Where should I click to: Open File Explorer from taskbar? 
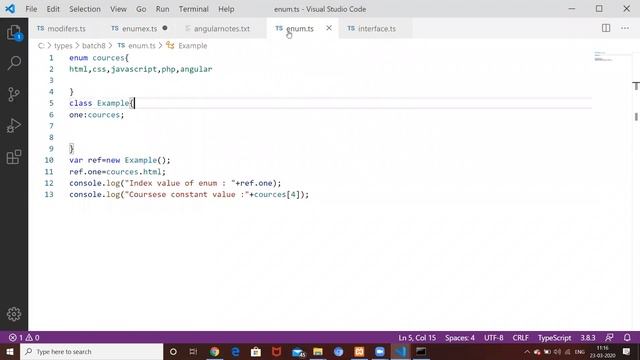(x=318, y=351)
